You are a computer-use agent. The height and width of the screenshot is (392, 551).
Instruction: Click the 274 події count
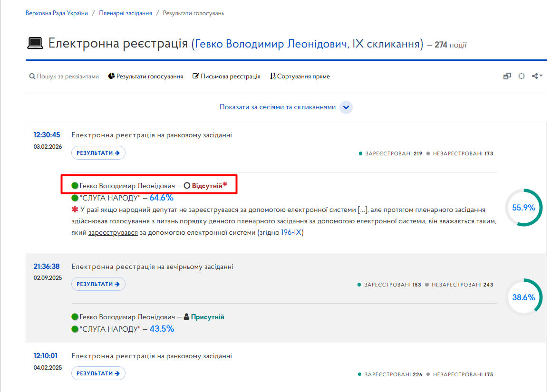click(x=451, y=45)
